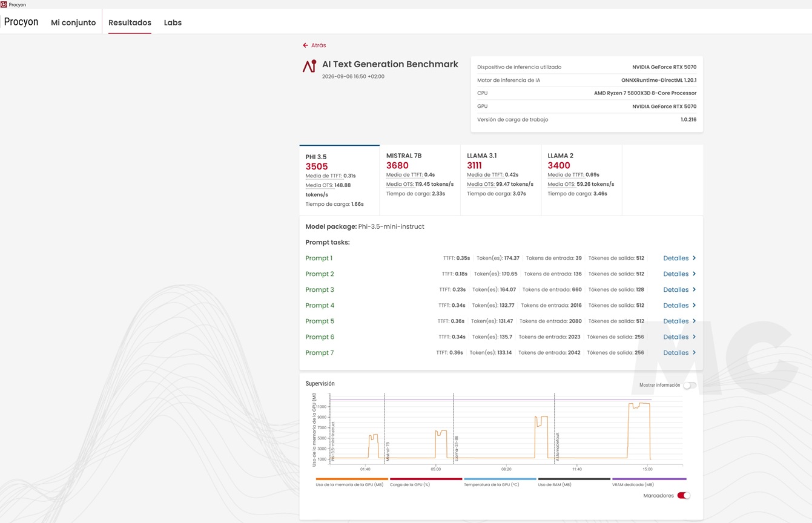Expand Prompt 3 details chevron

(x=694, y=289)
